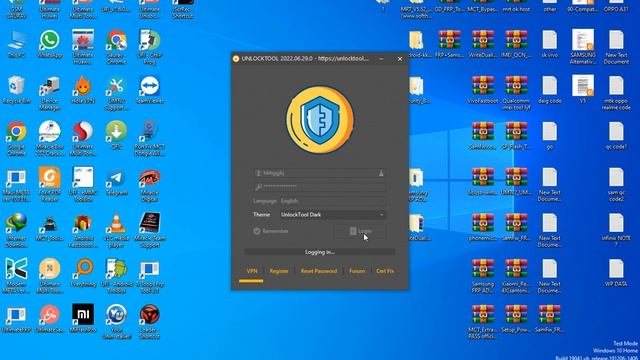Open the Register tab in UnlockTool

point(279,271)
